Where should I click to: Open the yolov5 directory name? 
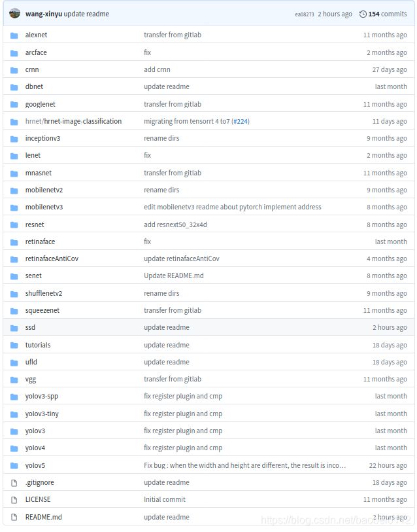35,465
